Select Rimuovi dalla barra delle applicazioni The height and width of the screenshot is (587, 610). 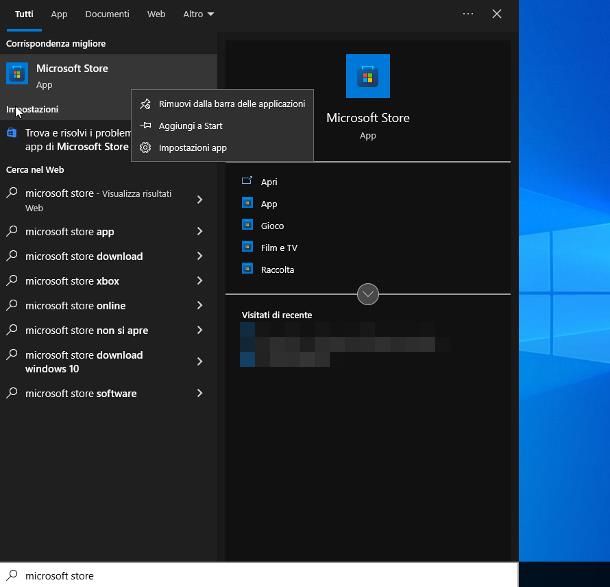(223, 104)
